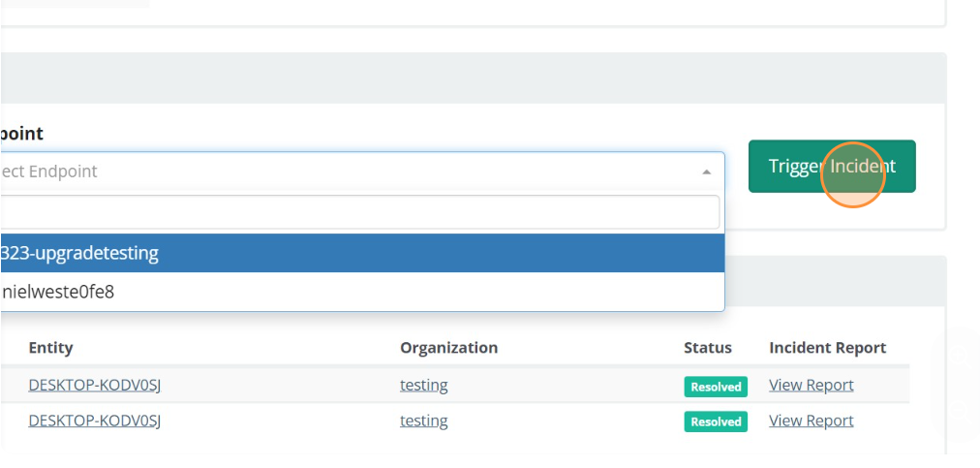Open the second DESKTOP-KODV0SJ entity link
This screenshot has height=468, width=980.
[x=94, y=421]
